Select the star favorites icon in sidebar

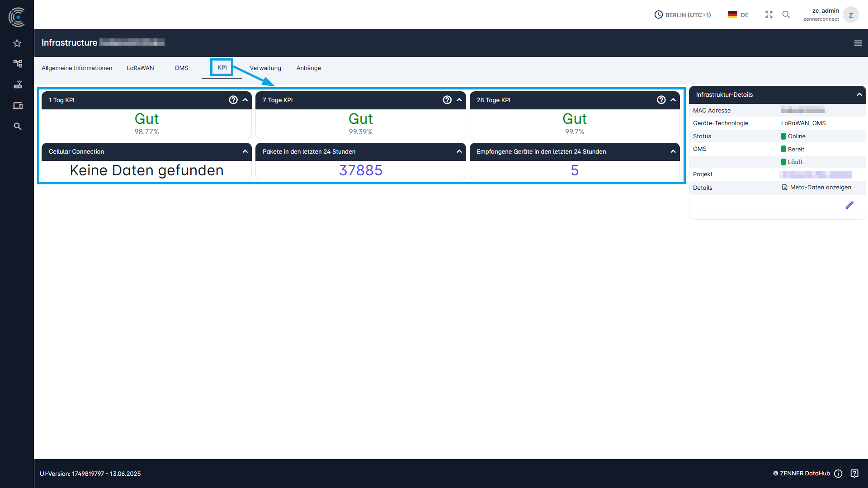[x=17, y=43]
